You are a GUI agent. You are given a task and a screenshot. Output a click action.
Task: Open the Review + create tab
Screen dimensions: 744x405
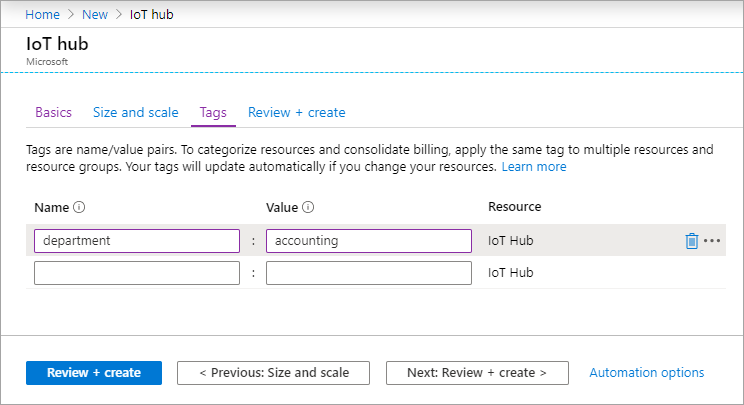tap(297, 113)
